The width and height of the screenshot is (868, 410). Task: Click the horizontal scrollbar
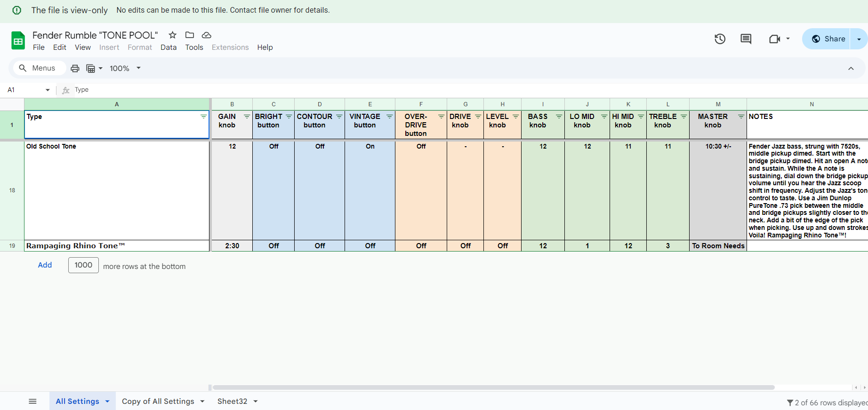point(493,387)
